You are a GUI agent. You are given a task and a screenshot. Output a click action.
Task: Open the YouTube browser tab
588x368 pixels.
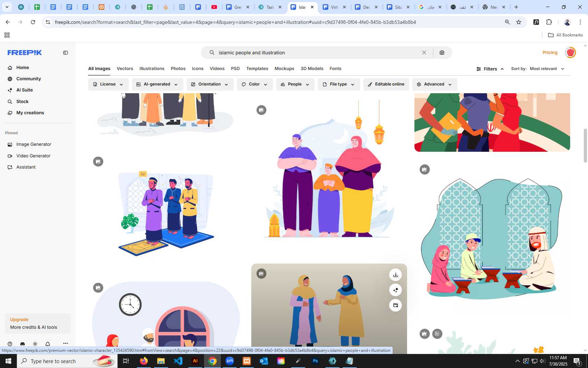[x=214, y=7]
